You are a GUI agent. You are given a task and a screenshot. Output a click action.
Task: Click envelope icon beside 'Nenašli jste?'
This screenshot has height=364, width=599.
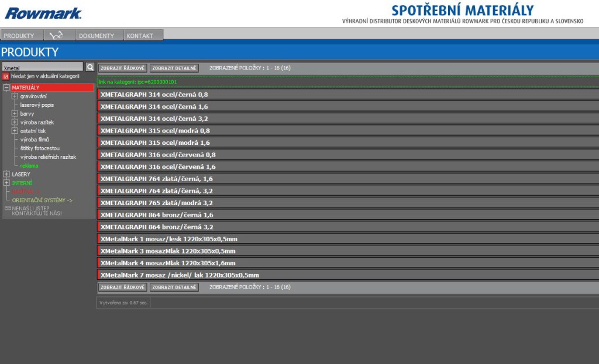tap(8, 208)
